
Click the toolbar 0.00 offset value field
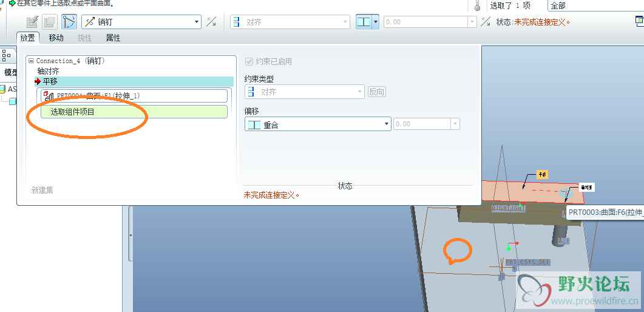click(x=426, y=22)
